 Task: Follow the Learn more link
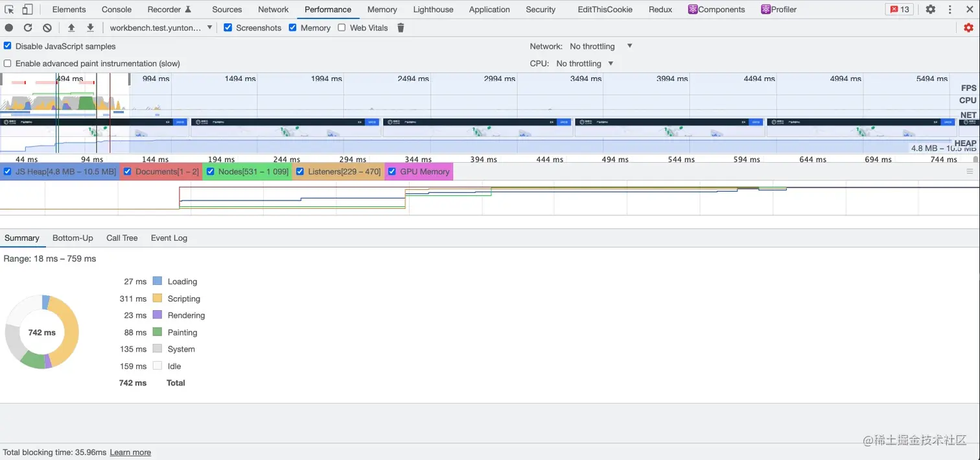[130, 452]
